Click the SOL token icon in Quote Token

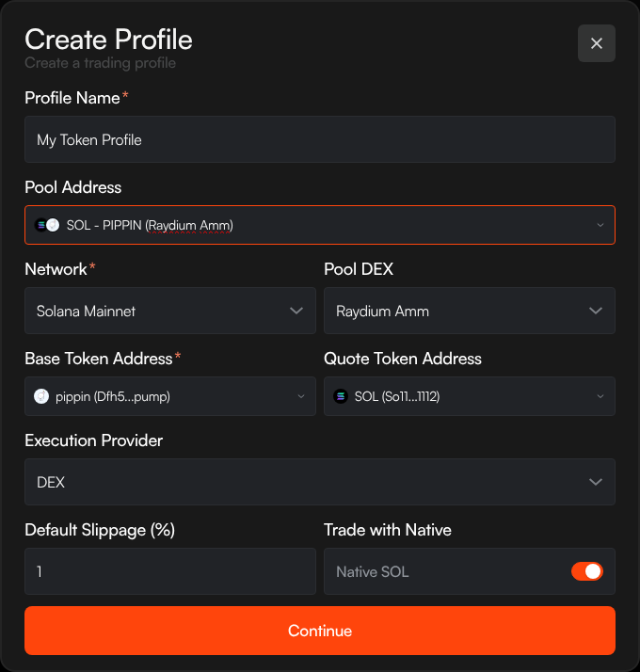tap(340, 396)
